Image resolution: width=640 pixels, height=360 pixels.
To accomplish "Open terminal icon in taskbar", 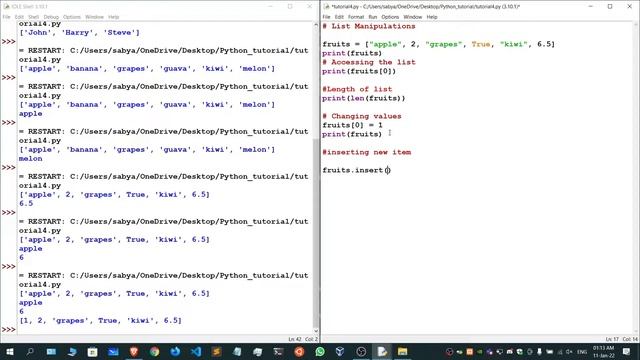I will [x=278, y=351].
